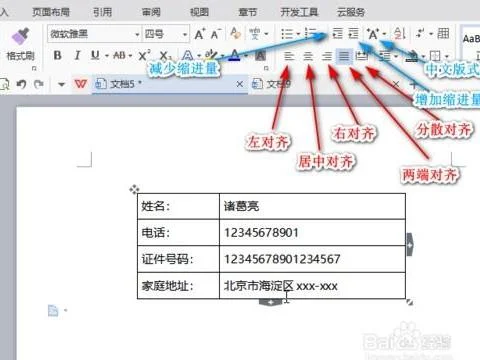Open the quick access toolbar dropdown arrow
Viewport: 480px width, 360px height.
(x=61, y=84)
